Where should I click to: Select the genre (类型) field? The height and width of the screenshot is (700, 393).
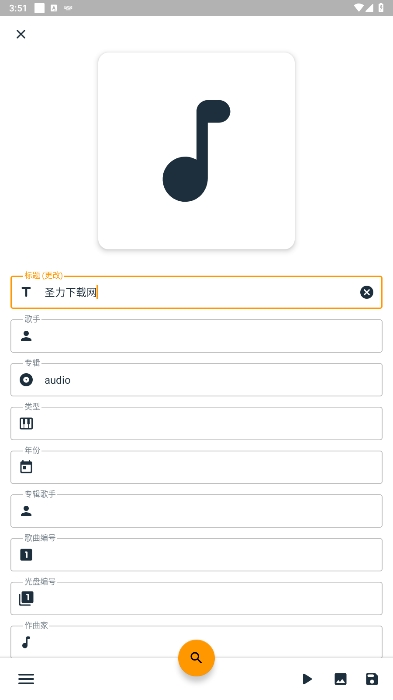[x=196, y=424]
